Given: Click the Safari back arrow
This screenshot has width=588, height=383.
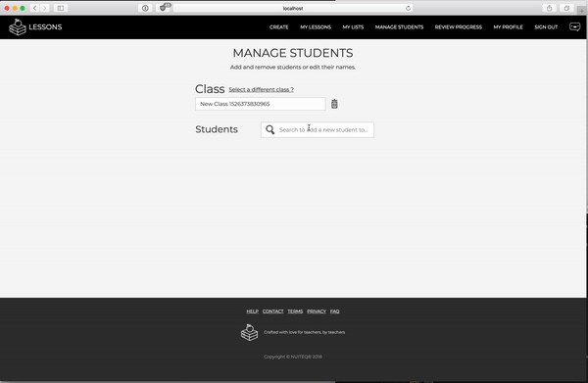Looking at the screenshot, I should point(35,8).
